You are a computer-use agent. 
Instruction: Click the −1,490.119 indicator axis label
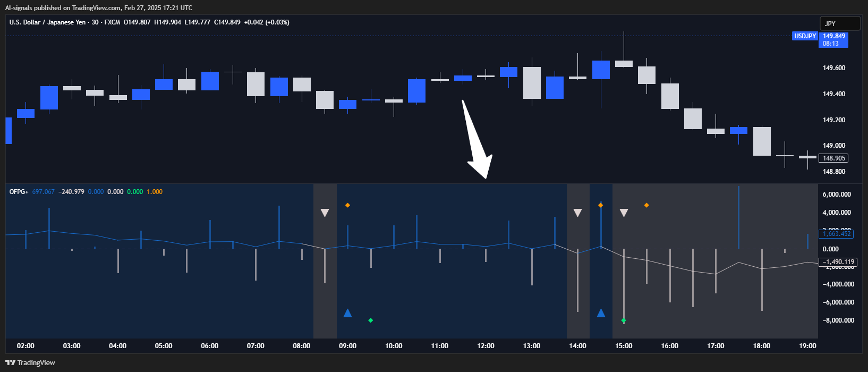838,262
